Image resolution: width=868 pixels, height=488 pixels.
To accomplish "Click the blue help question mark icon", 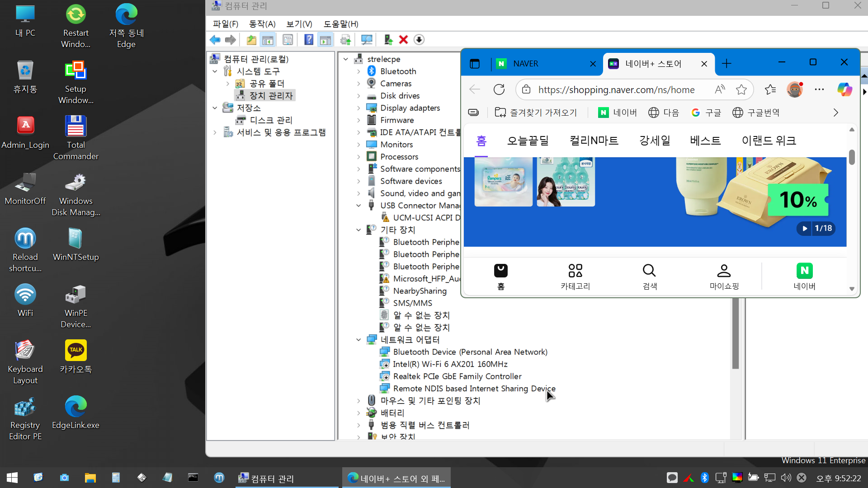I will (309, 40).
